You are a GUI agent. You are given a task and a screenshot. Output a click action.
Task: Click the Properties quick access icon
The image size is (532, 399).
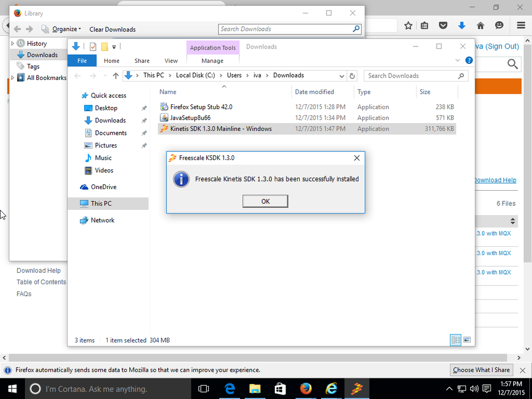click(x=93, y=47)
